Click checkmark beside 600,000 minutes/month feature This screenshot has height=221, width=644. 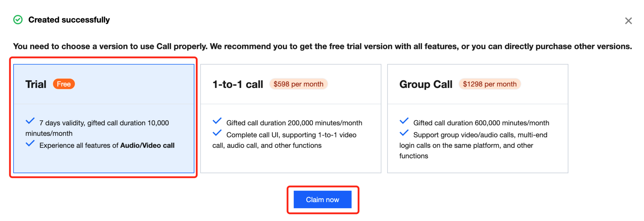point(404,121)
